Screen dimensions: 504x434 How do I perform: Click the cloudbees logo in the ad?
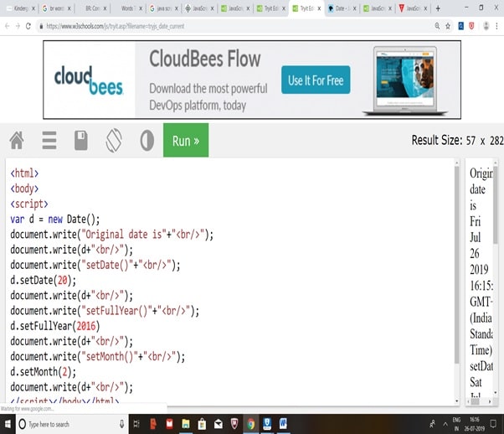89,80
